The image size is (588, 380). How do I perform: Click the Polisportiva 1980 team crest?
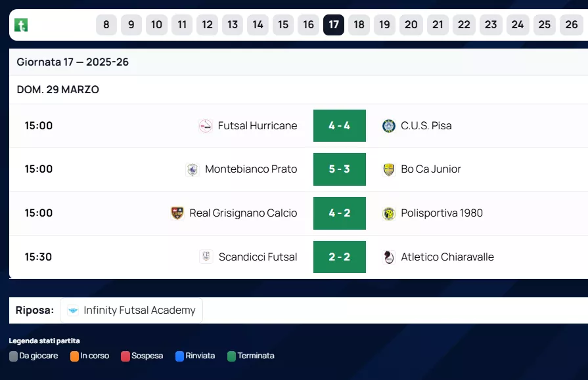tap(389, 213)
